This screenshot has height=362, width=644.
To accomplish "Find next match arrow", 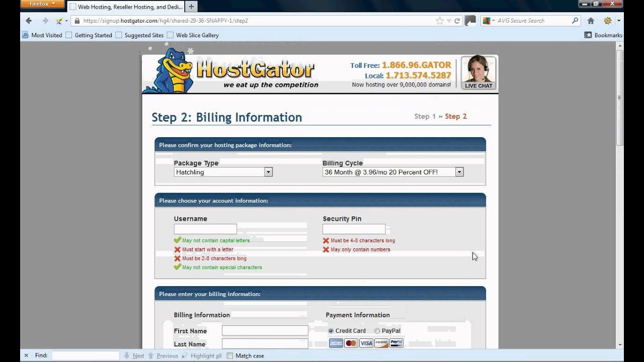I will pyautogui.click(x=127, y=355).
